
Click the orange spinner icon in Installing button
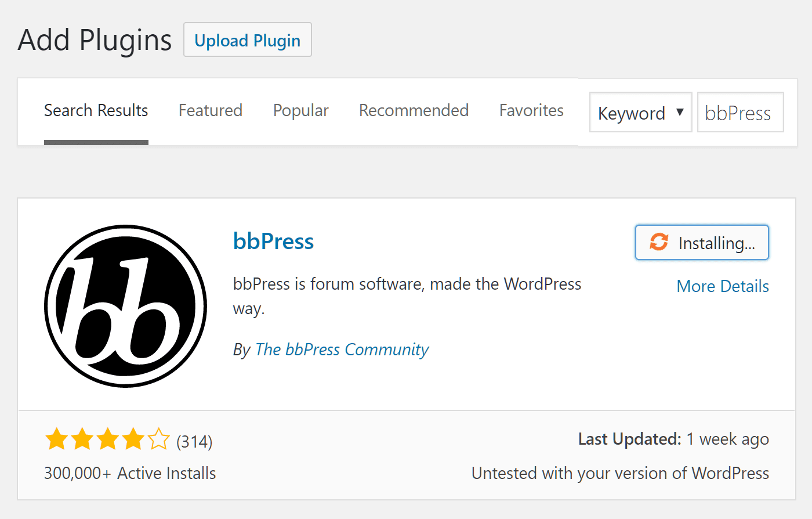click(x=659, y=242)
